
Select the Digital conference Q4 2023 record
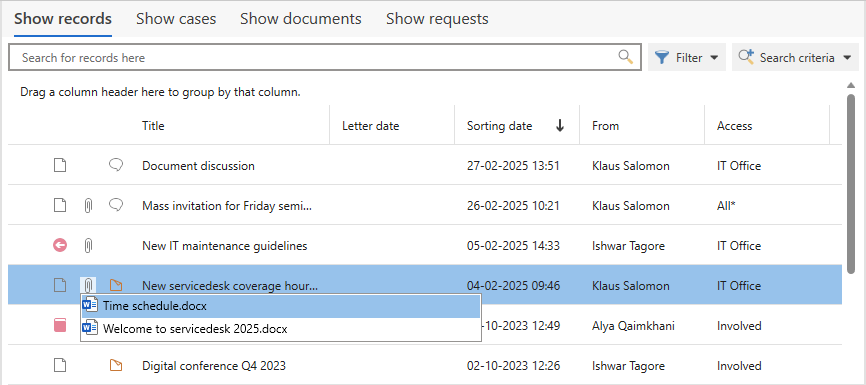pos(214,365)
